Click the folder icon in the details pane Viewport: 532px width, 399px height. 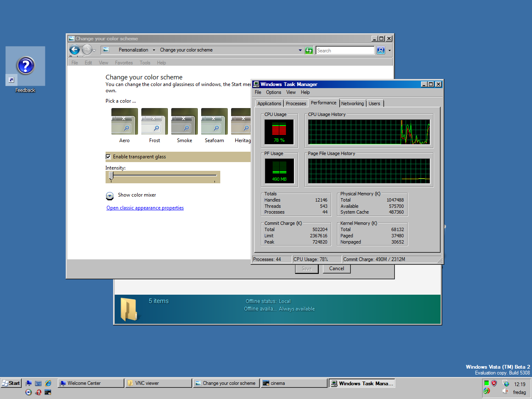tap(129, 310)
